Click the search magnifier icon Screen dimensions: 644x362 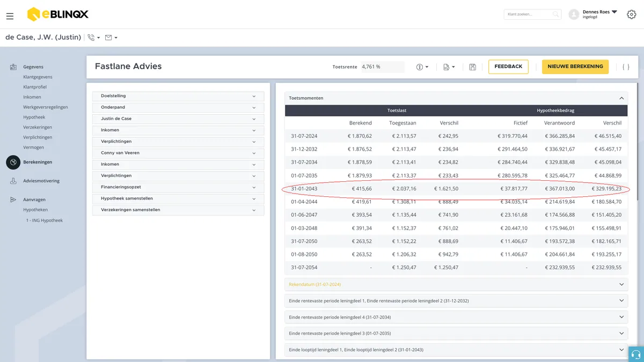pyautogui.click(x=556, y=14)
